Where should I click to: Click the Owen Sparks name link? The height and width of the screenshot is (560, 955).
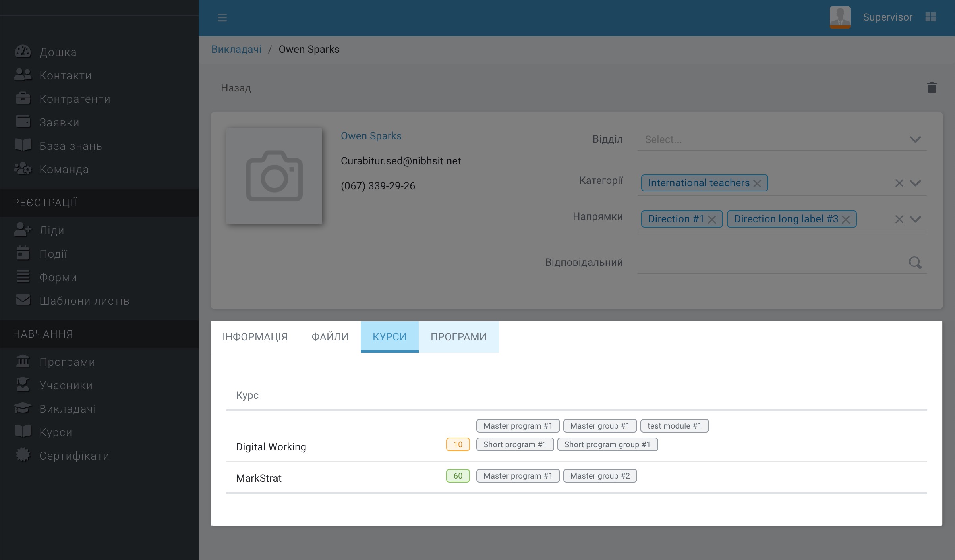[371, 136]
